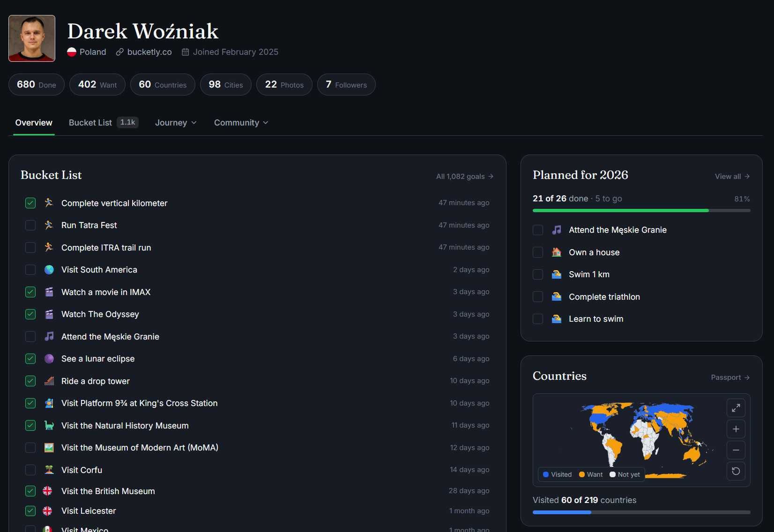Check the Learn to swim checkbox

click(538, 319)
